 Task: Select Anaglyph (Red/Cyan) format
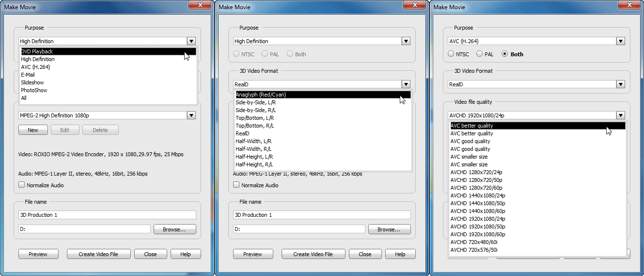tap(323, 95)
